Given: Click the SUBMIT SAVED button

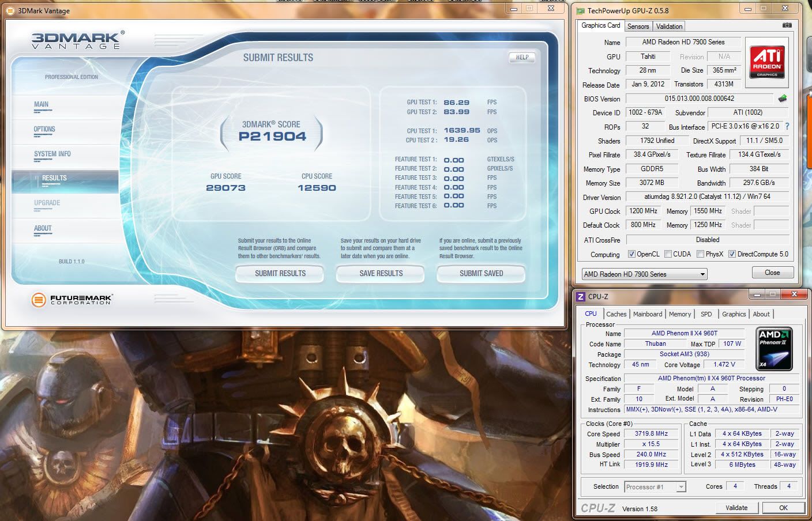Looking at the screenshot, I should pos(481,274).
